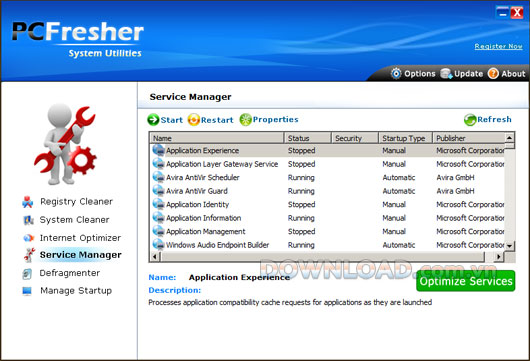Open the Defragmenter tool
This screenshot has width=530, height=361.
70,273
